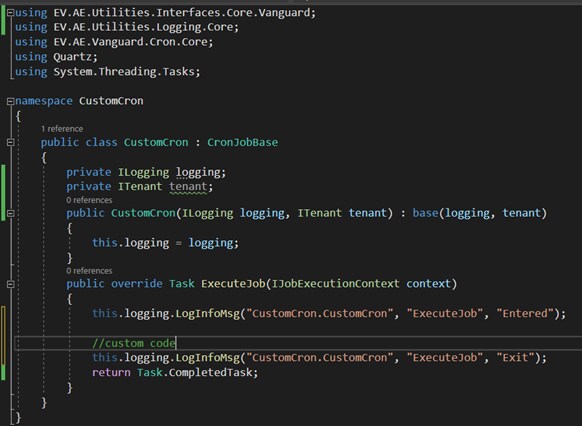Click 'EV.AE.Utilities.Interfaces.Core.Vanguard' namespace
582x426 pixels.
click(182, 13)
